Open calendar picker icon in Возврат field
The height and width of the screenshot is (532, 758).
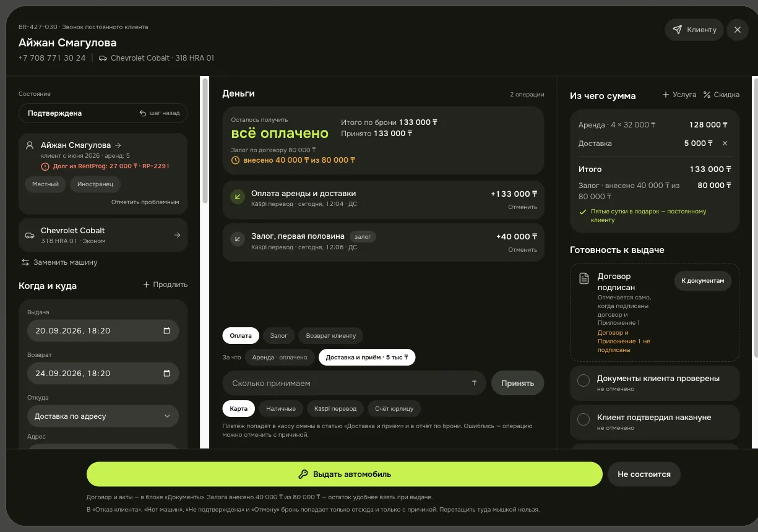coord(166,374)
